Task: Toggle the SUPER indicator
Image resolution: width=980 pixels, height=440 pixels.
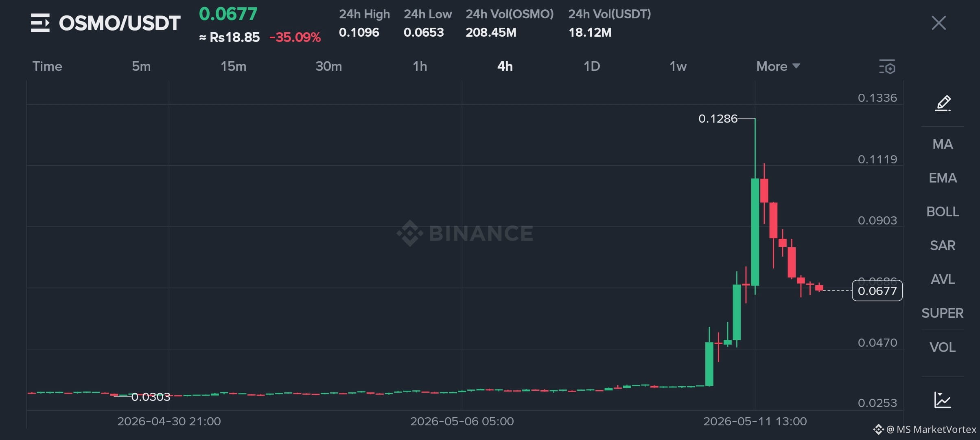Action: [943, 313]
